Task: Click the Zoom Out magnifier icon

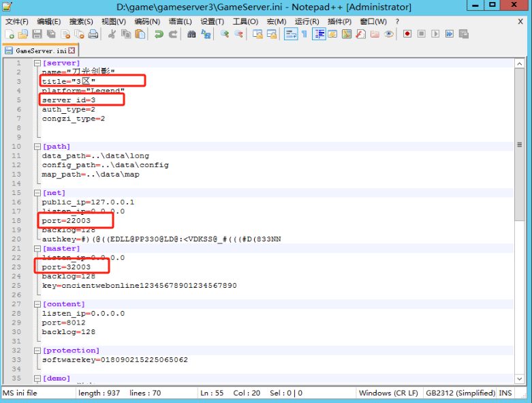Action: pos(238,34)
